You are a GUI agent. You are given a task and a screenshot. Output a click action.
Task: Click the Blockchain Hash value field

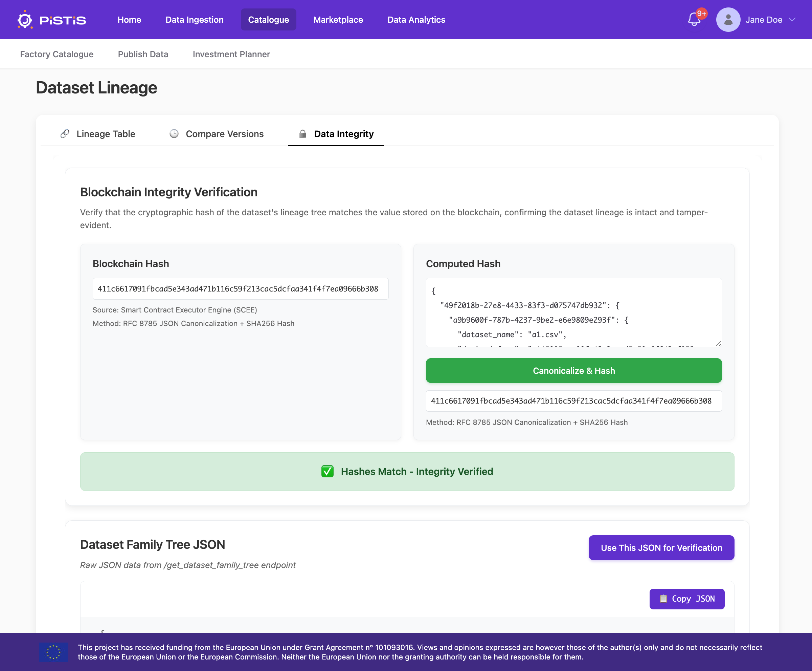click(x=240, y=289)
